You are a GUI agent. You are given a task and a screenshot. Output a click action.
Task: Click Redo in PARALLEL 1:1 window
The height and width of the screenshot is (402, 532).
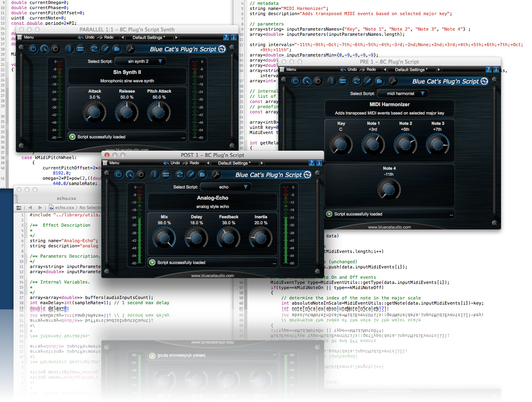105,37
